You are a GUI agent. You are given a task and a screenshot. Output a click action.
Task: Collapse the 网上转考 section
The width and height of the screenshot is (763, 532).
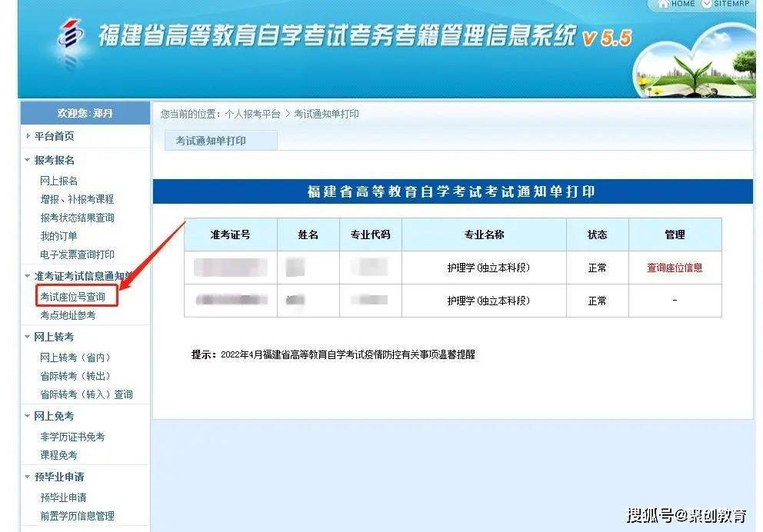tap(28, 337)
